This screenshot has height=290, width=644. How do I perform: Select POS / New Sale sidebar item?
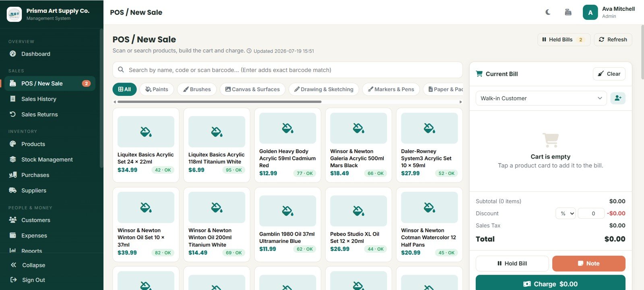[x=50, y=83]
